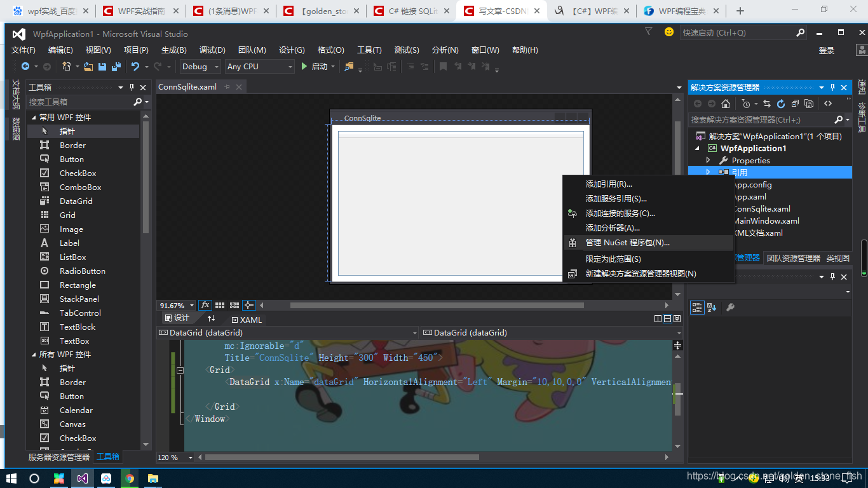Start debugging with the green play button
This screenshot has height=488, width=868.
pyautogui.click(x=304, y=66)
